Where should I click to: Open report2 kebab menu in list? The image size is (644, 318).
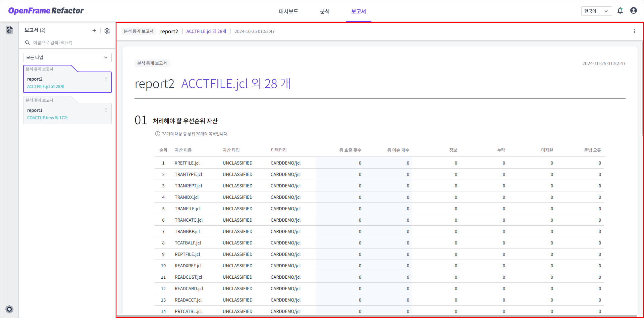(x=106, y=79)
